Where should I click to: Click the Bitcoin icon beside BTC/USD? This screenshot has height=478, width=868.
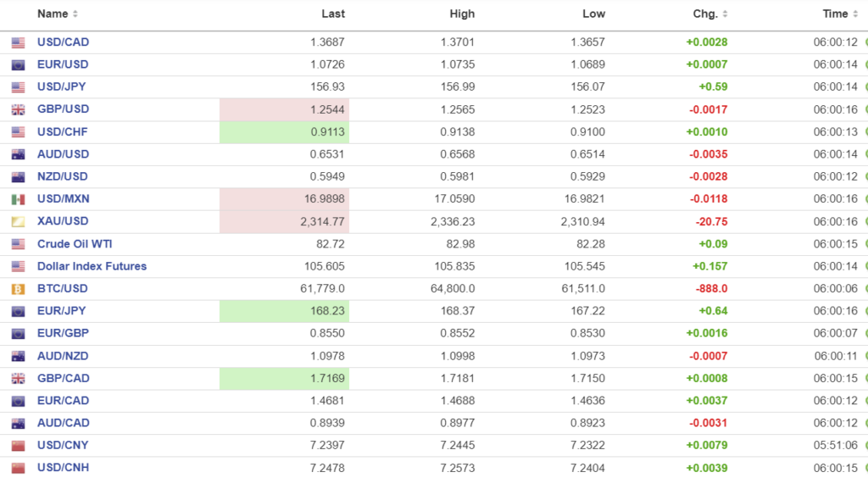tap(18, 289)
